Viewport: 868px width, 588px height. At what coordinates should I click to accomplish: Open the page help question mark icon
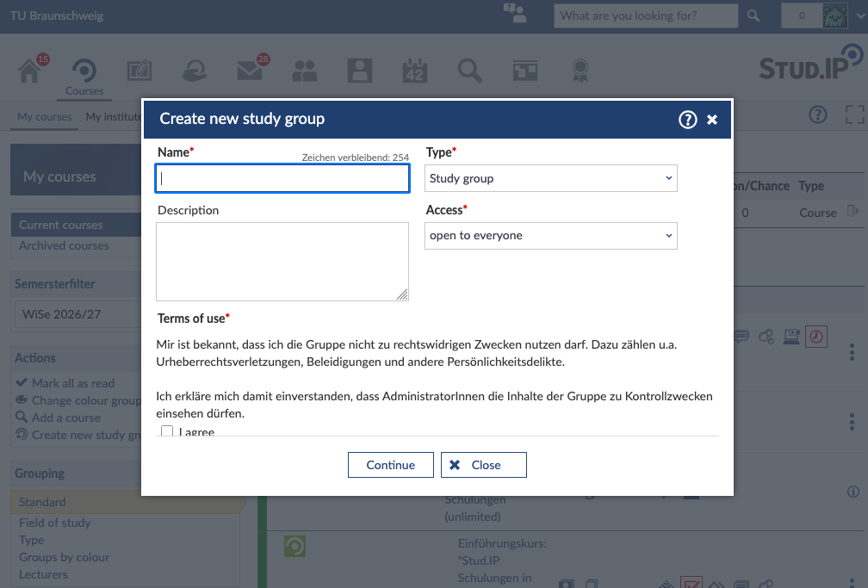818,115
